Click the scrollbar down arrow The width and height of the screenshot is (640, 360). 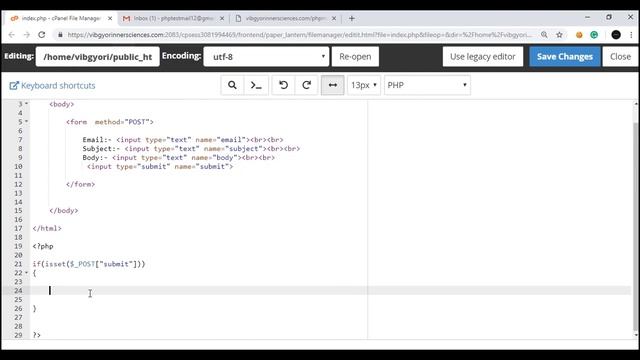[x=636, y=335]
